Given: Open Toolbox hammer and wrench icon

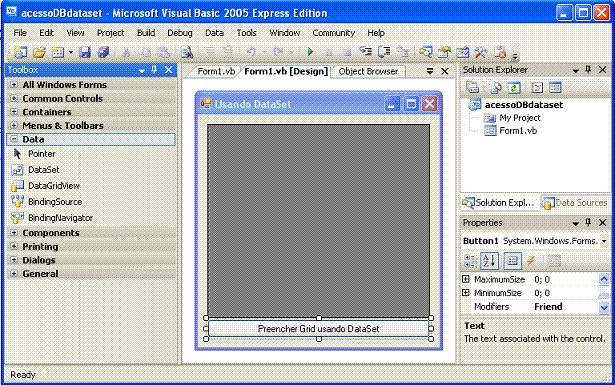Looking at the screenshot, I should pyautogui.click(x=481, y=52).
